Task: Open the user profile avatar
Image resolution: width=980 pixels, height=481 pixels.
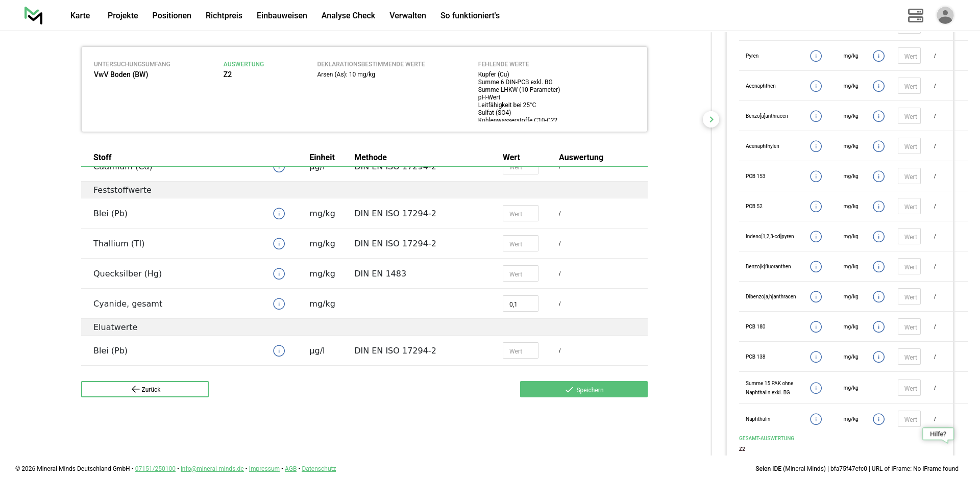Action: point(945,15)
